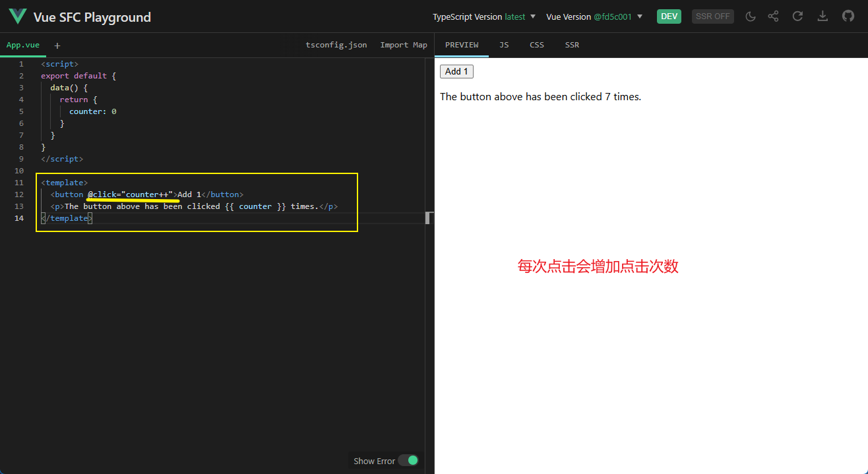Reload the page using refresh icon
This screenshot has width=868, height=474.
pyautogui.click(x=797, y=16)
